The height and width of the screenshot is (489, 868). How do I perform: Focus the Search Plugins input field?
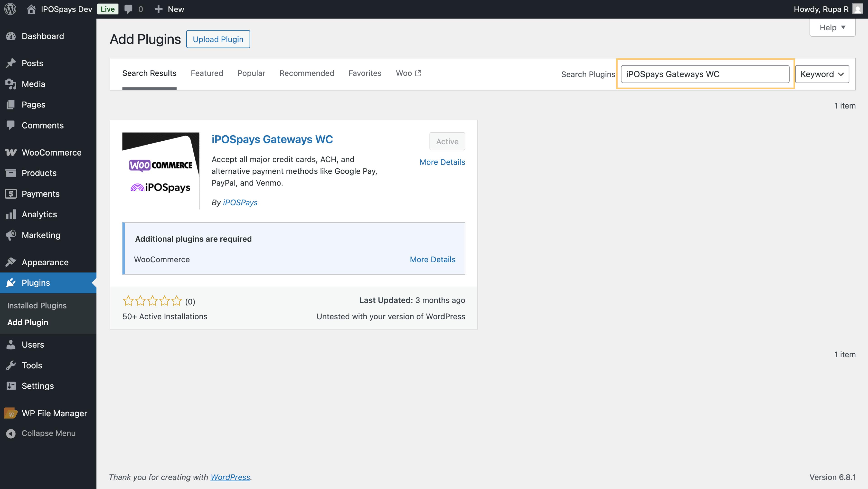(x=705, y=74)
